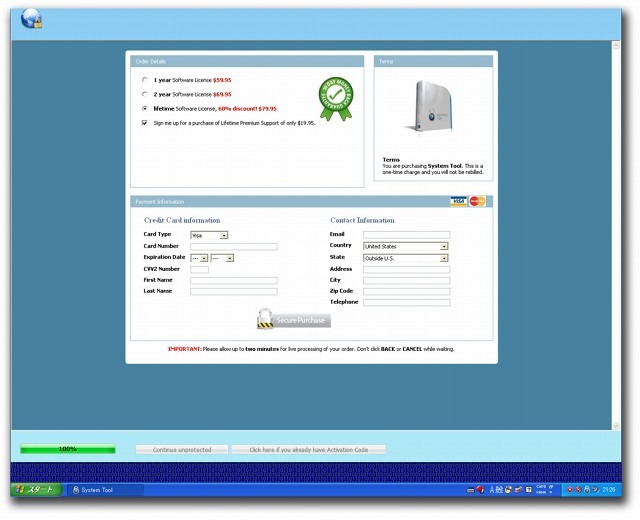Viewport: 640px width, 520px height.
Task: Click into the Card Number field
Action: point(234,247)
